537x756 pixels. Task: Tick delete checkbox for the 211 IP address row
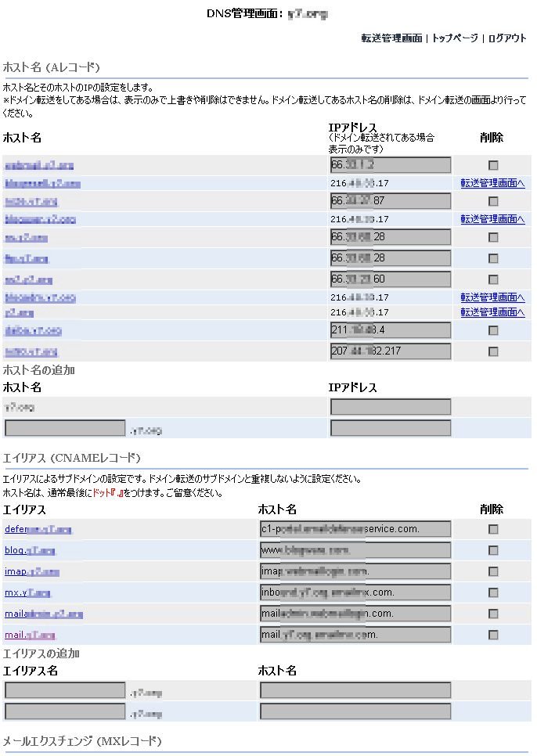pos(493,330)
